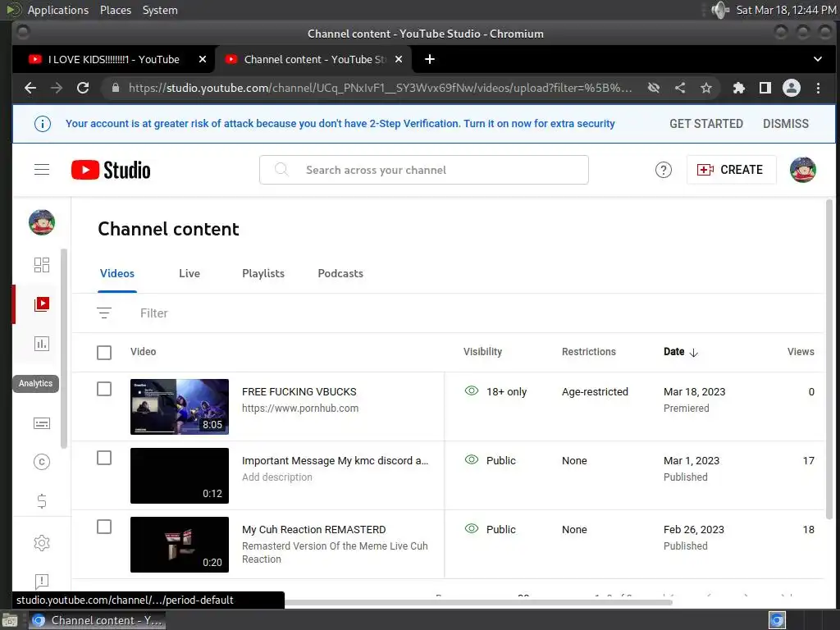The image size is (840, 630).
Task: Sort by Date column header
Action: click(x=680, y=352)
